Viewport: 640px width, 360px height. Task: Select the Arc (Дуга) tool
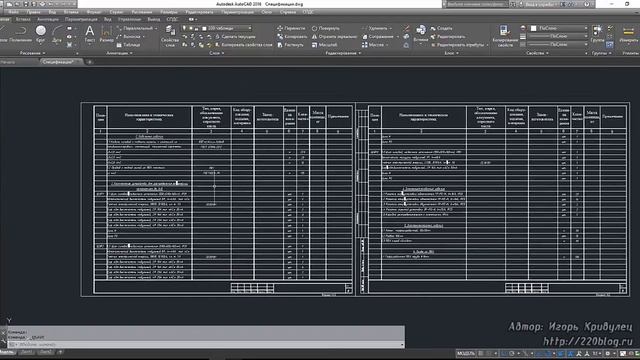click(x=57, y=34)
